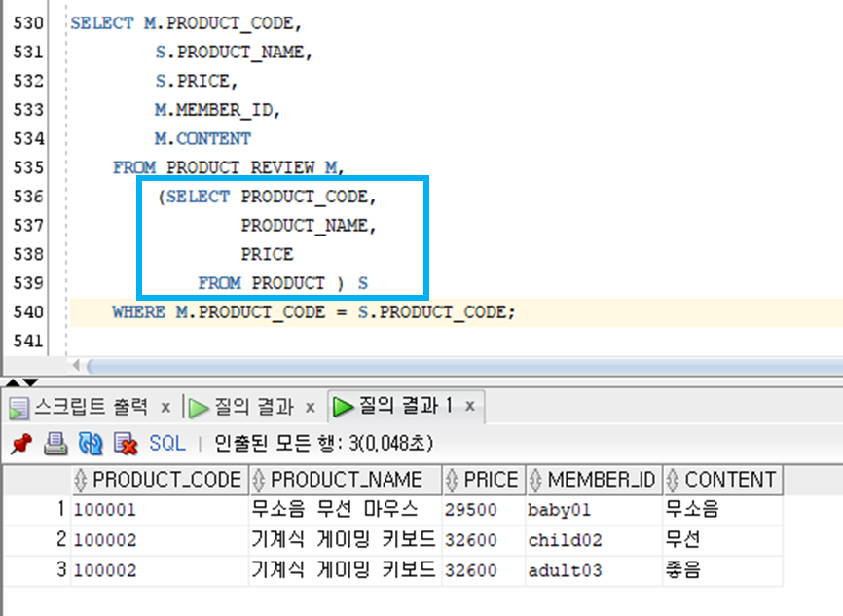Select cell 무소음 무선 마우스
The height and width of the screenshot is (616, 843).
click(x=346, y=510)
